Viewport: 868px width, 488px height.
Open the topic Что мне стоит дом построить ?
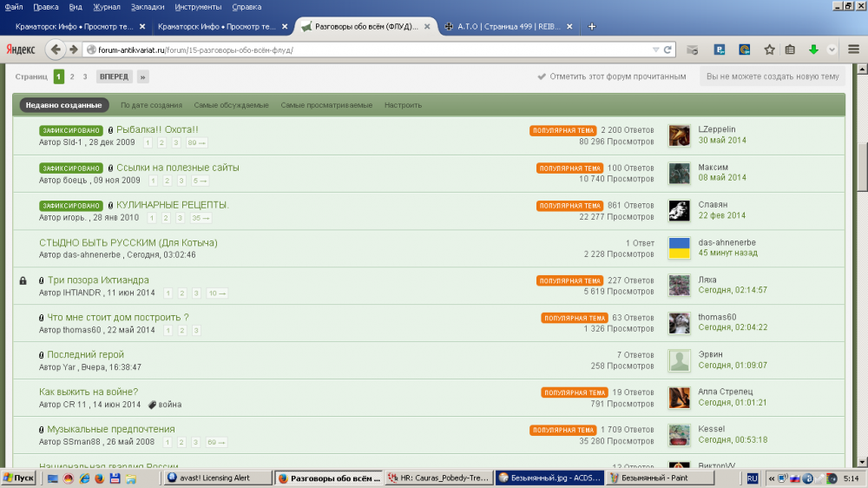118,318
